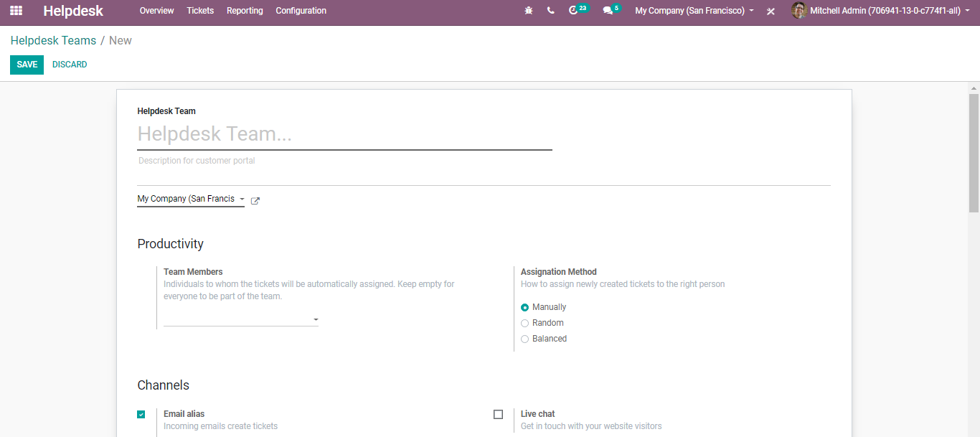
Task: Open the Tickets menu
Action: pyautogui.click(x=200, y=11)
